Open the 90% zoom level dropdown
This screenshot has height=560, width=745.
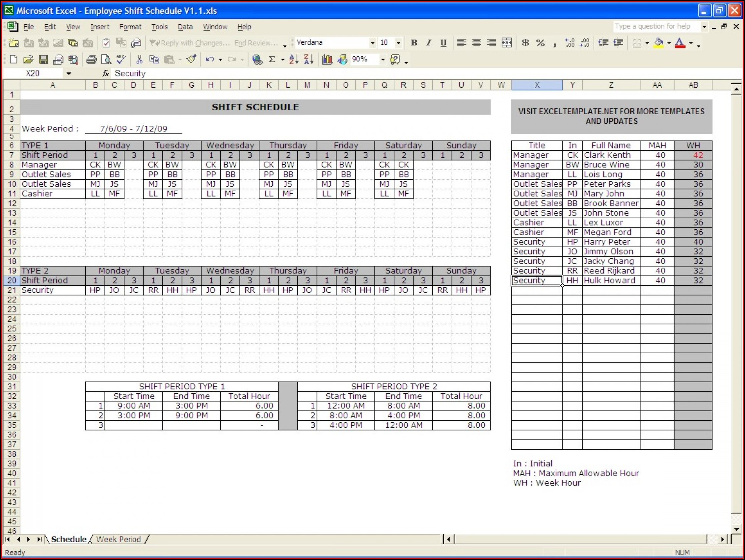click(383, 59)
